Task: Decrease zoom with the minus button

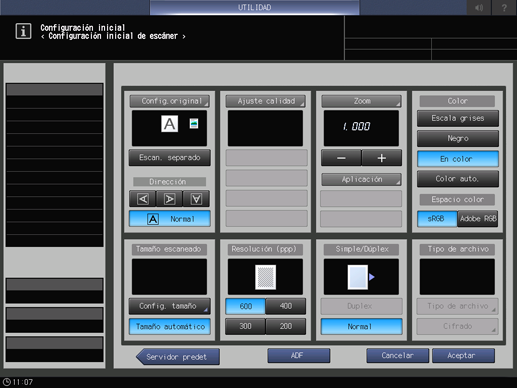Action: click(x=341, y=158)
